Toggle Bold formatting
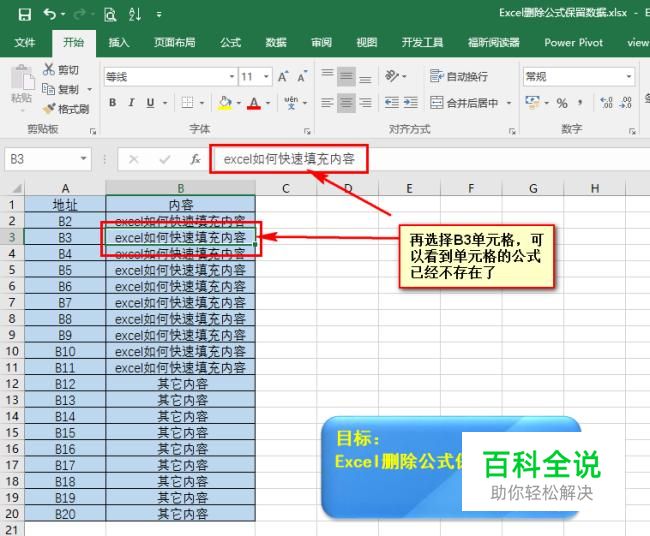650x536 pixels. [112, 102]
